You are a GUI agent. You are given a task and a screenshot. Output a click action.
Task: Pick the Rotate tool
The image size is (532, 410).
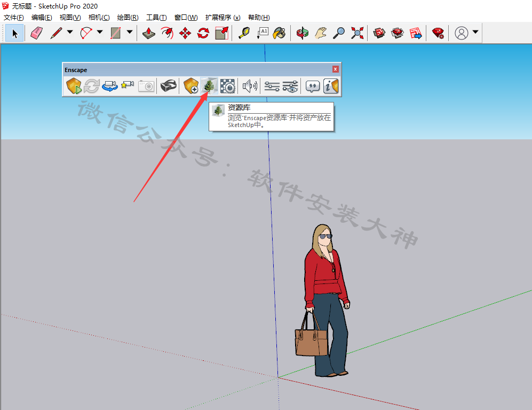[203, 33]
